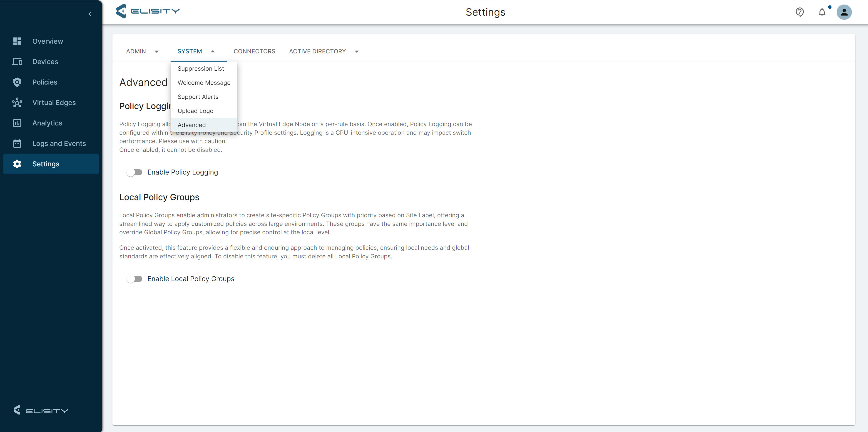Click the Policies shield icon
868x432 pixels.
click(x=17, y=82)
